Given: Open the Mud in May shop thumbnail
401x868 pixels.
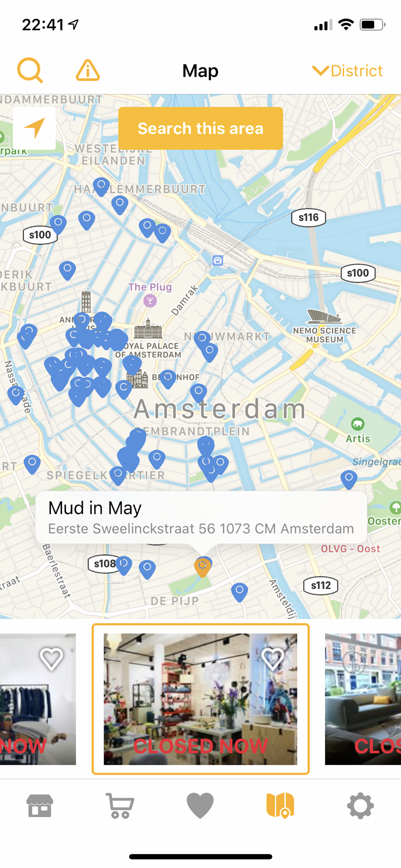Looking at the screenshot, I should 200,699.
